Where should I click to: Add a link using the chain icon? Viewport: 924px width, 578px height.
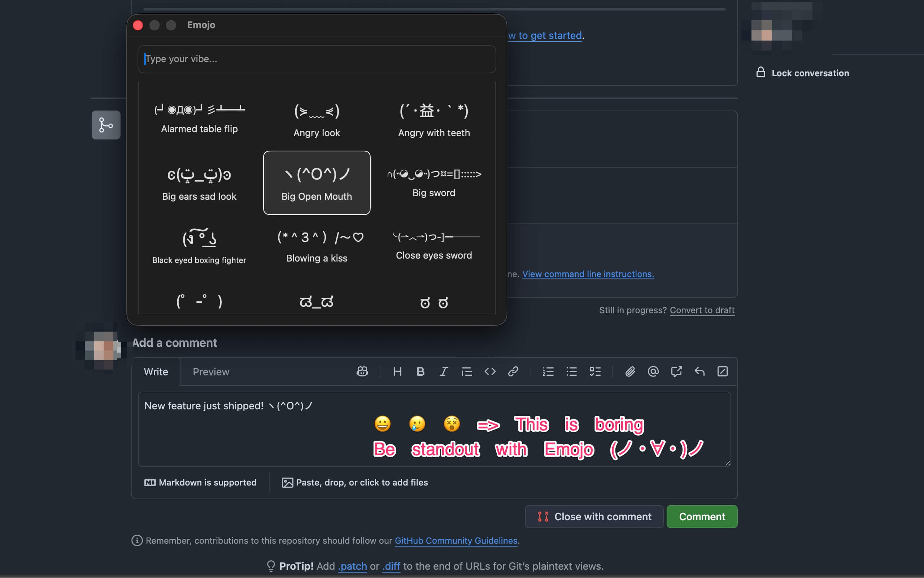coord(513,372)
